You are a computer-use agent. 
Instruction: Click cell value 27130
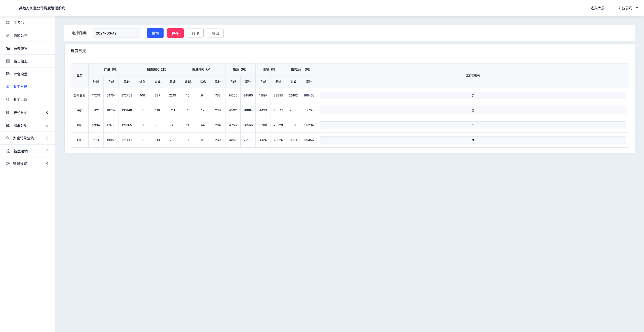(x=248, y=140)
